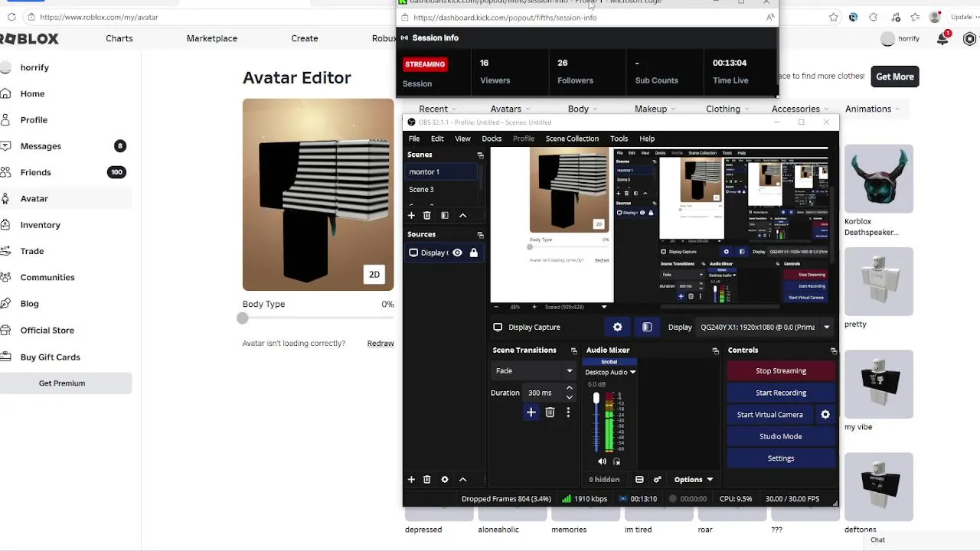This screenshot has width=980, height=551.
Task: Open advanced audio properties gears icon
Action: tap(657, 480)
